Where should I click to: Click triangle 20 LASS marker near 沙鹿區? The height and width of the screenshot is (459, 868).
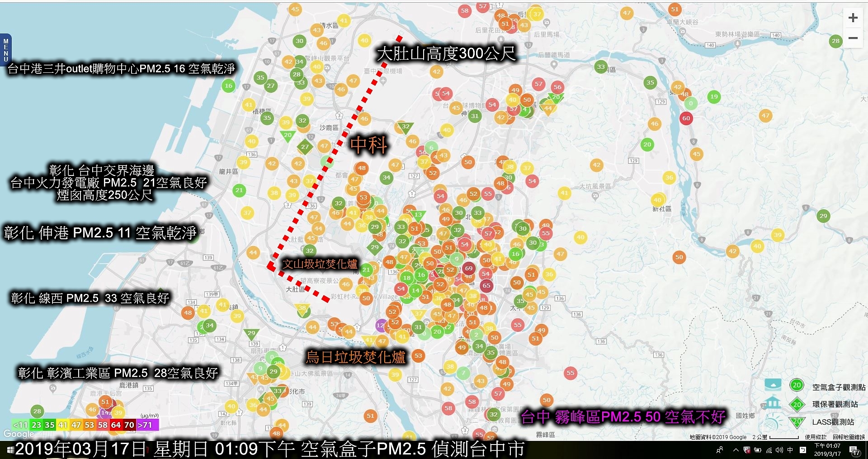coord(288,136)
